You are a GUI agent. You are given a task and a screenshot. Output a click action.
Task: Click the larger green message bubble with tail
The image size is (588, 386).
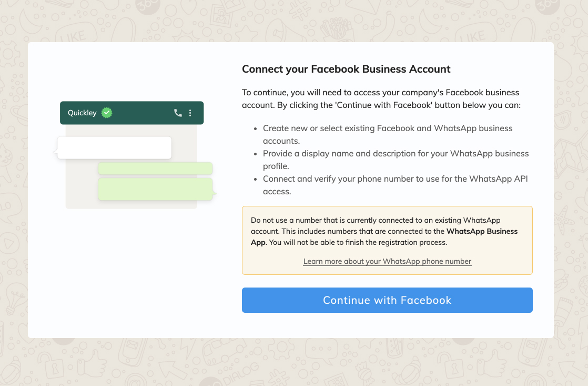155,189
